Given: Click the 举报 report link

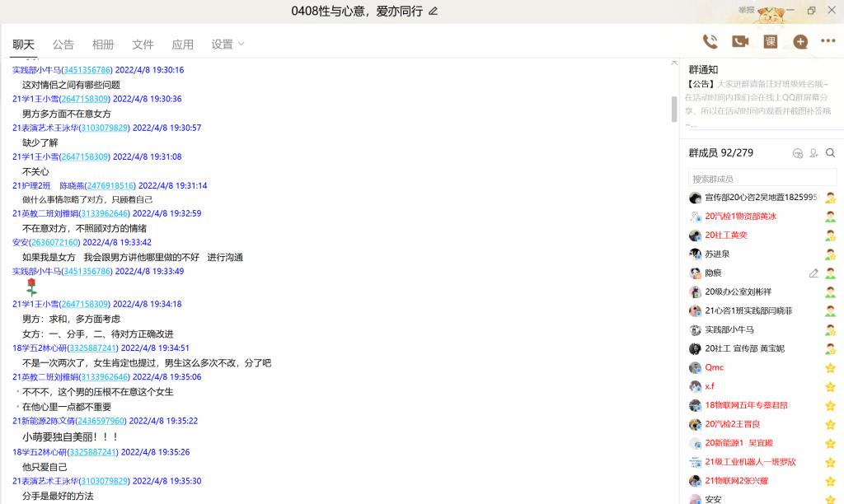Looking at the screenshot, I should click(x=746, y=10).
